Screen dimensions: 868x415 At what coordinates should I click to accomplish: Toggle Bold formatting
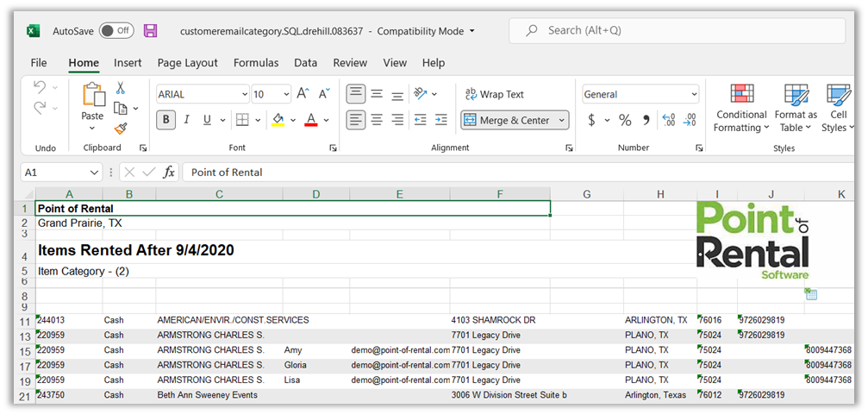(166, 120)
